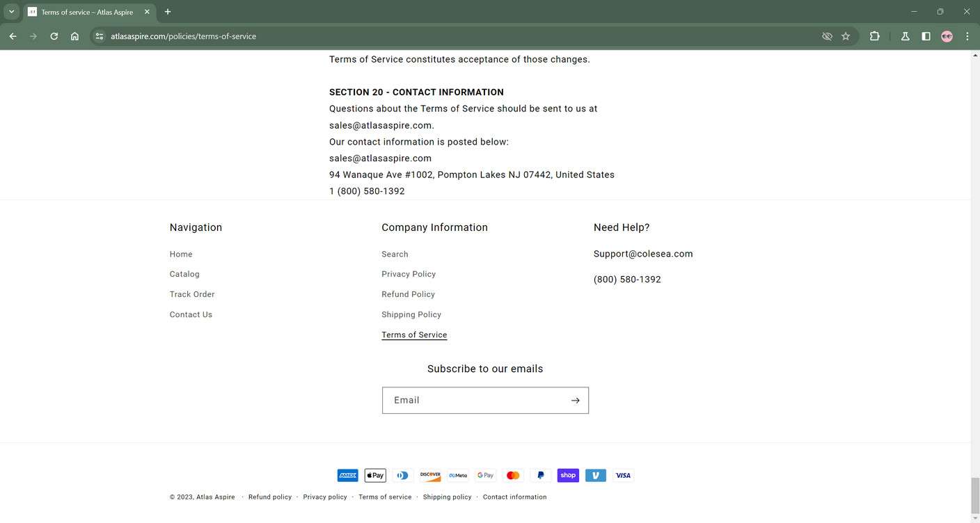Screen dimensions: 980x523
Task: Select the Venmo payment icon
Action: (x=595, y=475)
